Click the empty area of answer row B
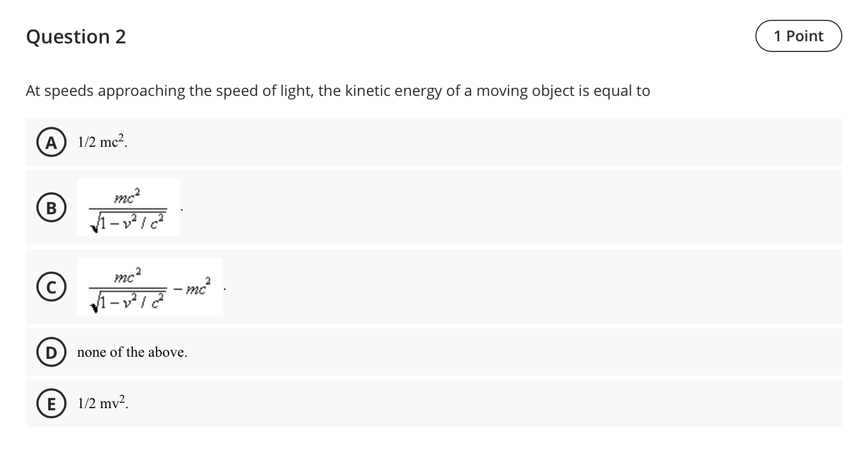 (x=509, y=207)
